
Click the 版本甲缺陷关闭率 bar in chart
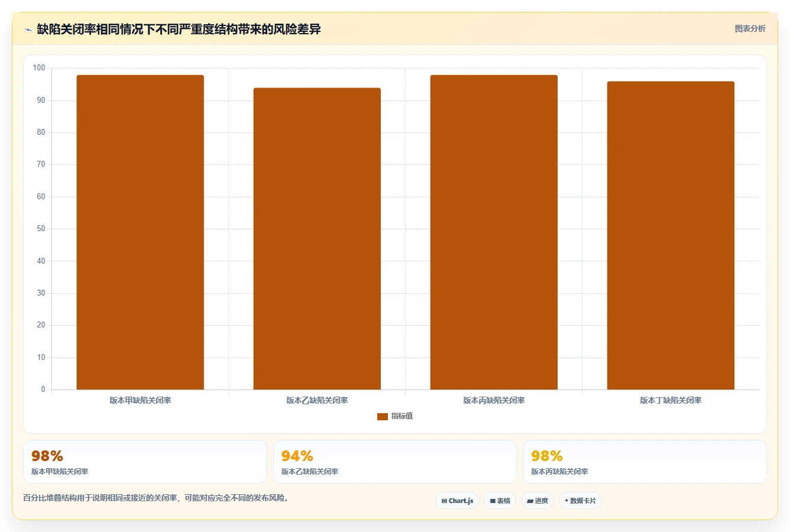pos(140,232)
